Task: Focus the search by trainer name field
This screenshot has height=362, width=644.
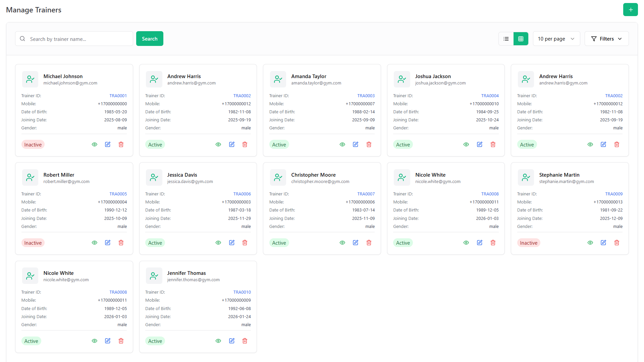Action: point(74,39)
